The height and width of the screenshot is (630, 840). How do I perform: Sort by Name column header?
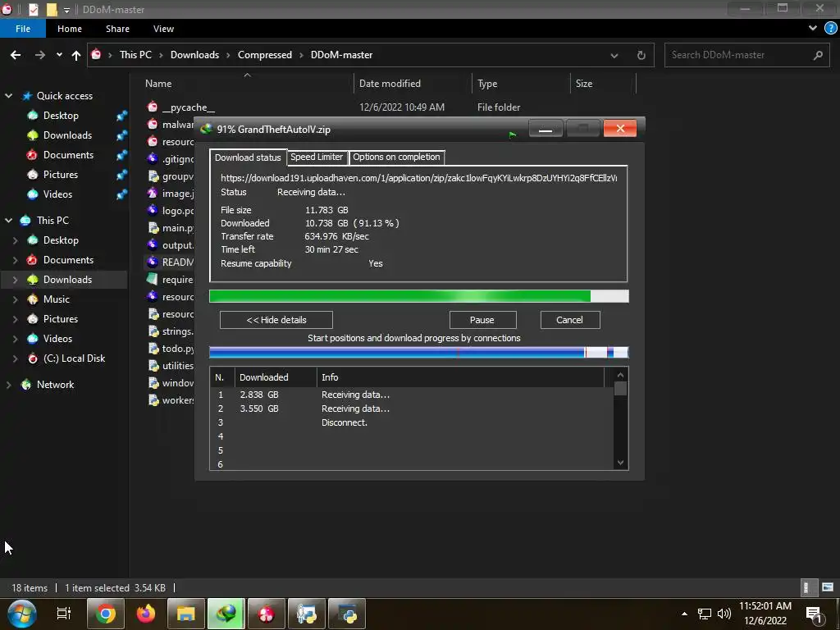(x=158, y=84)
